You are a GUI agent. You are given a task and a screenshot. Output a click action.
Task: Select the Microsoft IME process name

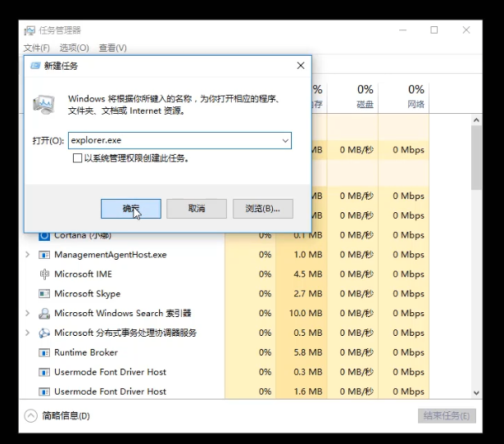click(83, 274)
